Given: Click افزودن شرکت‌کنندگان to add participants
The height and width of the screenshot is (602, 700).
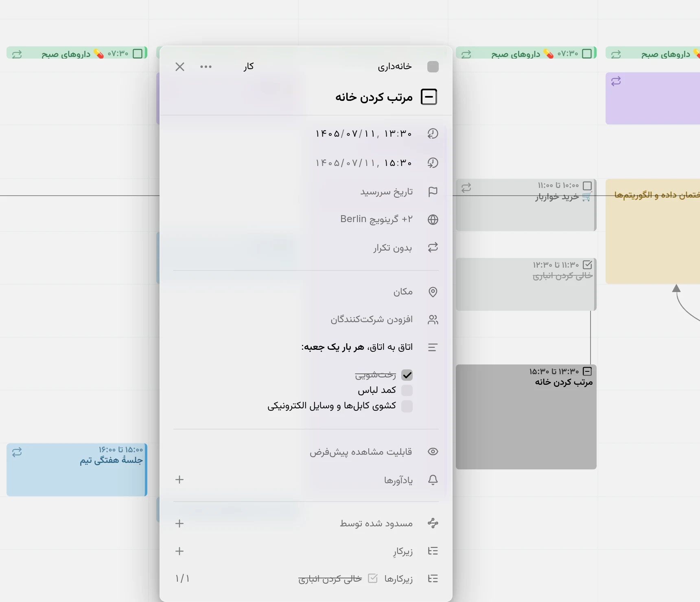Looking at the screenshot, I should [372, 319].
